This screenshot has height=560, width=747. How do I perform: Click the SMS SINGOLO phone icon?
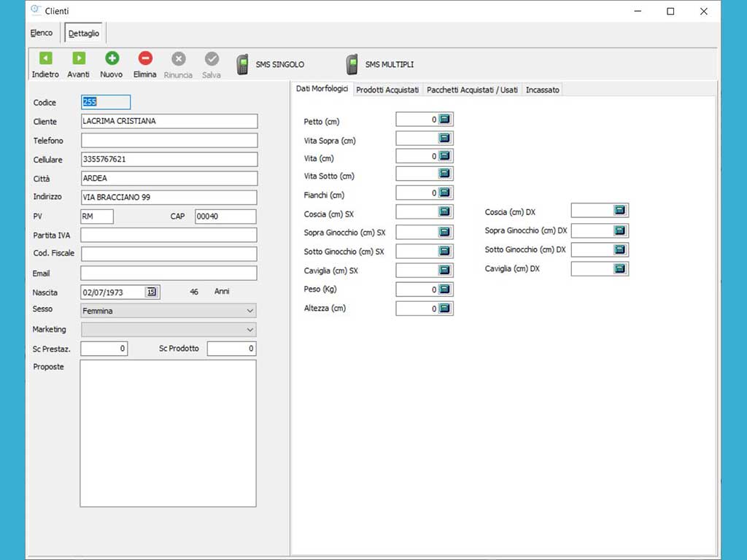[x=242, y=65]
